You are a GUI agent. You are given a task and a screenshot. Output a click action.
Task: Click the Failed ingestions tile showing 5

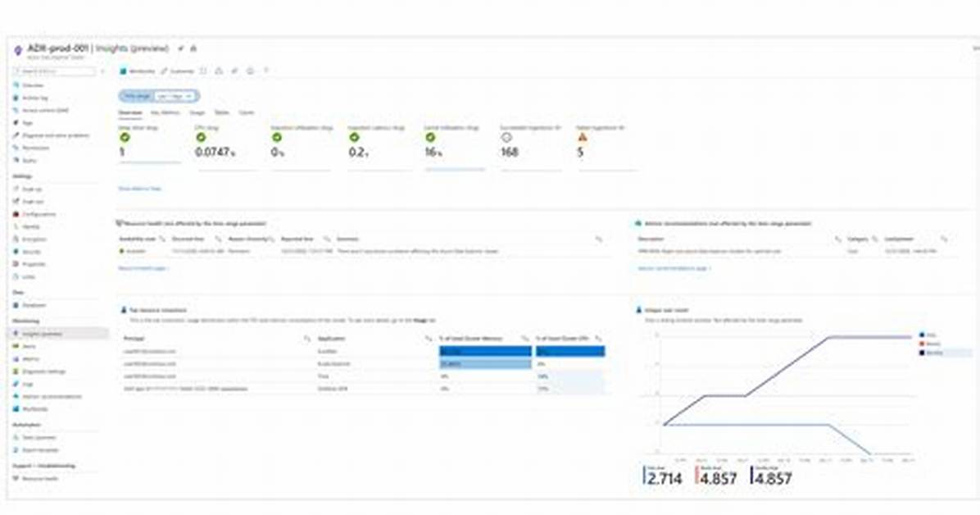pos(606,147)
